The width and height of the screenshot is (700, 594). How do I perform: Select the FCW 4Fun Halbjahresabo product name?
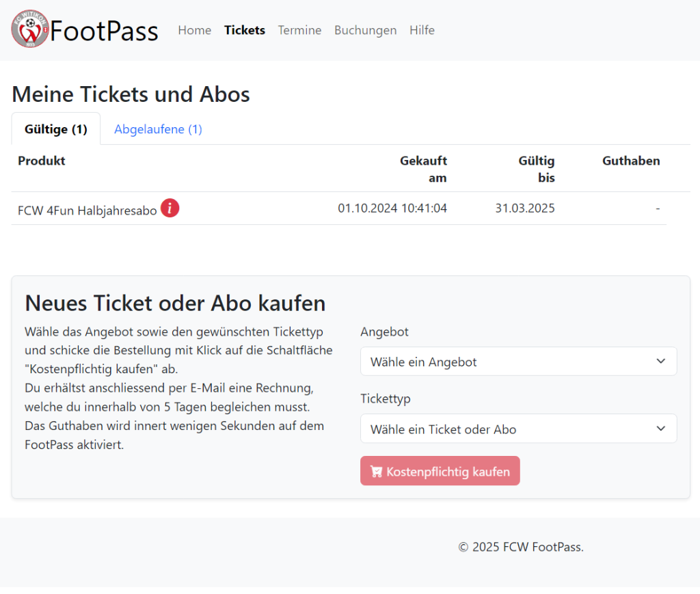click(87, 210)
